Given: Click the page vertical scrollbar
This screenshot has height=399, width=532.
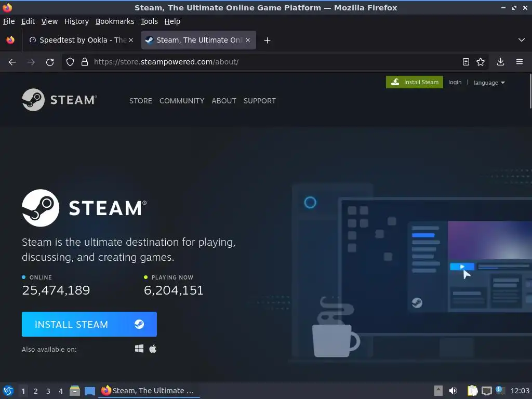Looking at the screenshot, I should coord(530,91).
